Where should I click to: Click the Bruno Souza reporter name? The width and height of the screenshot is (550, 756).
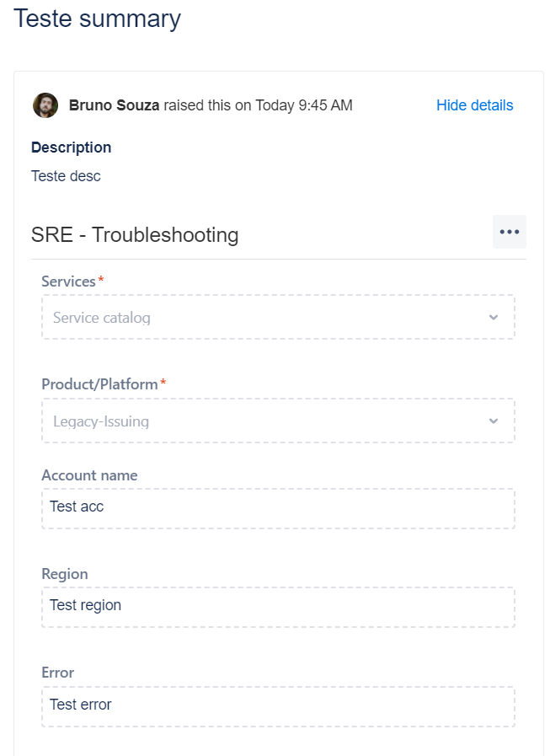114,105
